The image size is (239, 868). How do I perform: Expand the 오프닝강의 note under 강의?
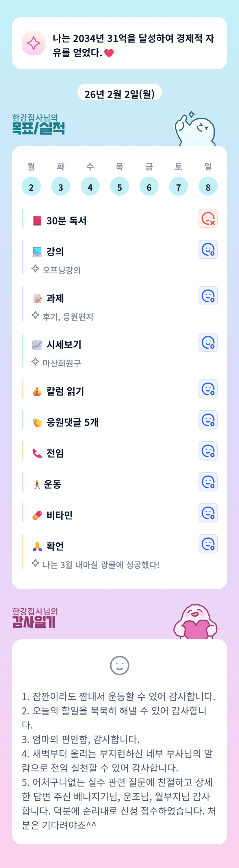[62, 270]
